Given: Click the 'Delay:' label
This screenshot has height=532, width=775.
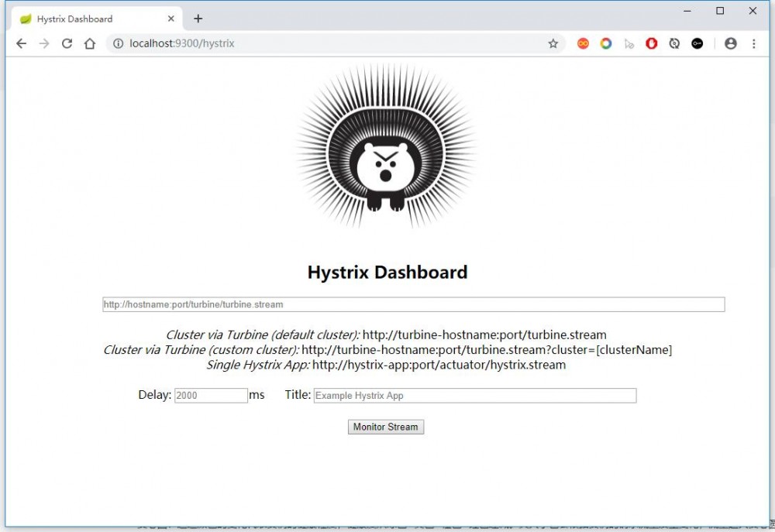Looking at the screenshot, I should point(155,395).
